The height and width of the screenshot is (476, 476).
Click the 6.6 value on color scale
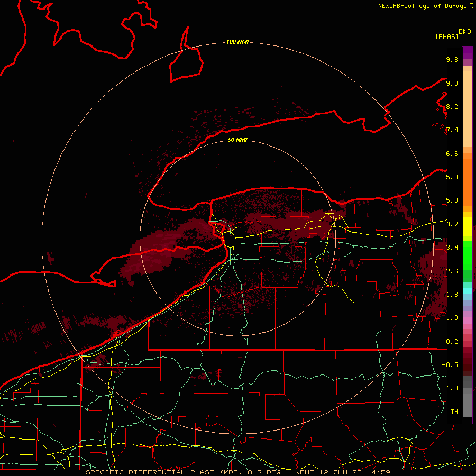tap(452, 153)
